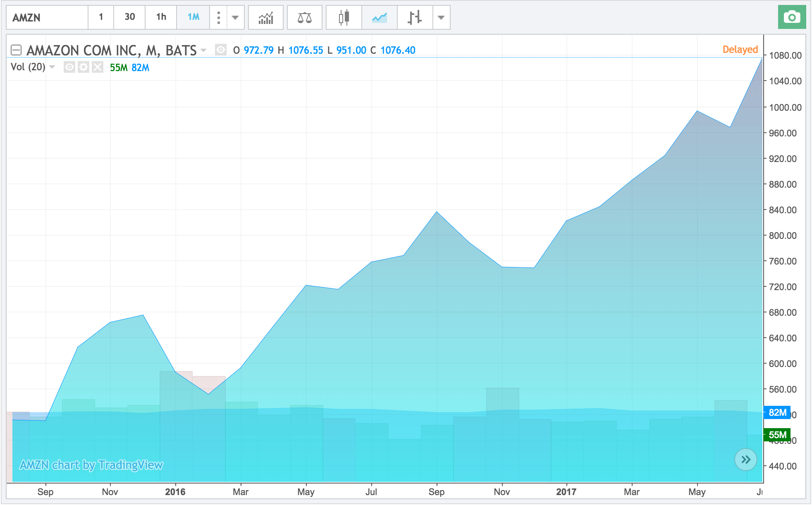
Task: Click the Compare scales icon
Action: pos(305,17)
